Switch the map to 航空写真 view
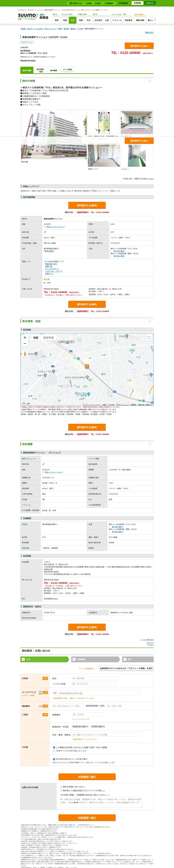174x868 pixels. point(48,338)
